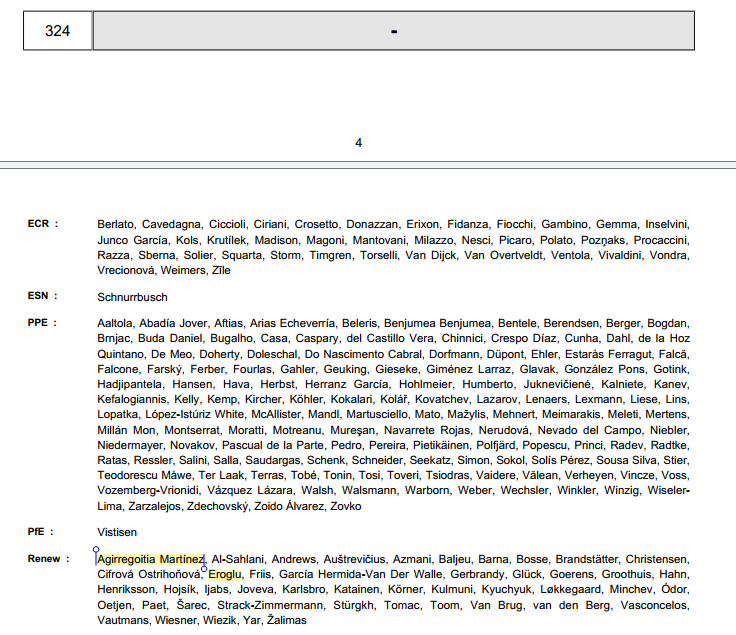Click the table cell showing 324
The width and height of the screenshot is (736, 635).
(57, 31)
